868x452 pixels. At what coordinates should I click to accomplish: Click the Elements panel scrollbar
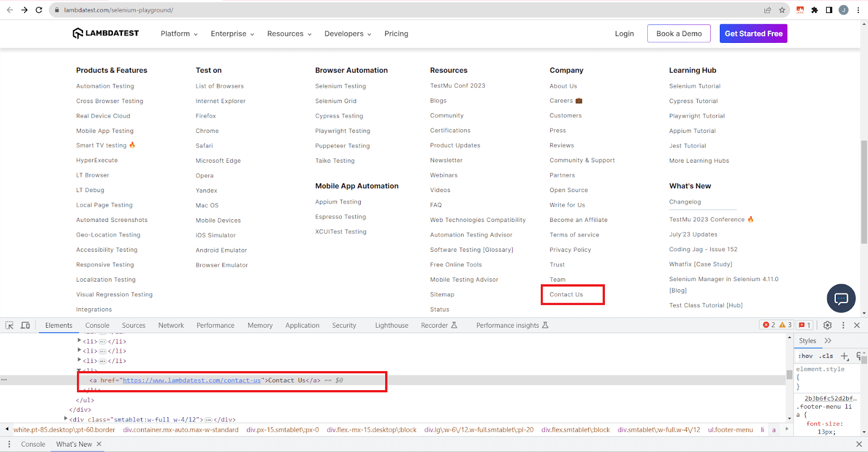coord(789,374)
